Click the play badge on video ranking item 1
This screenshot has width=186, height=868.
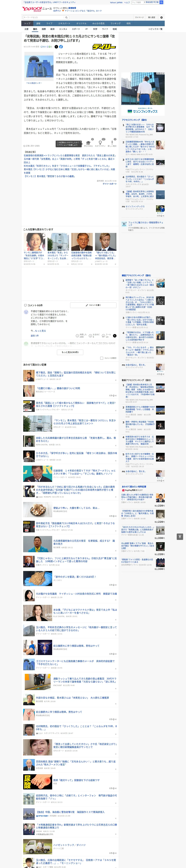162,391
